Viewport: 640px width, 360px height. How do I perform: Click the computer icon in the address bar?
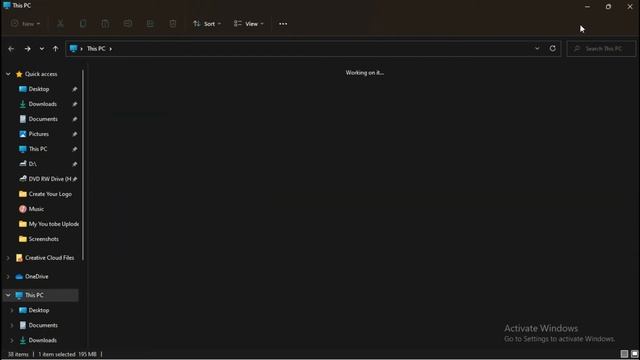click(x=73, y=49)
